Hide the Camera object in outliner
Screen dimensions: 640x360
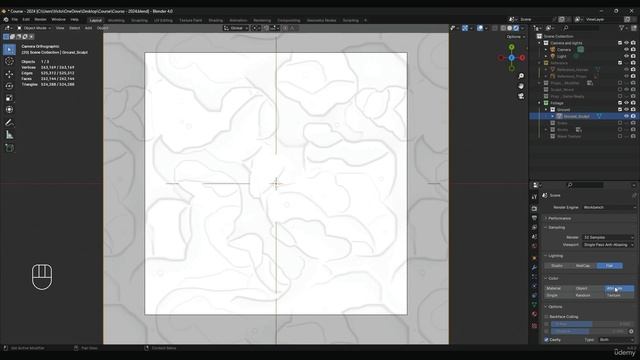(x=627, y=49)
